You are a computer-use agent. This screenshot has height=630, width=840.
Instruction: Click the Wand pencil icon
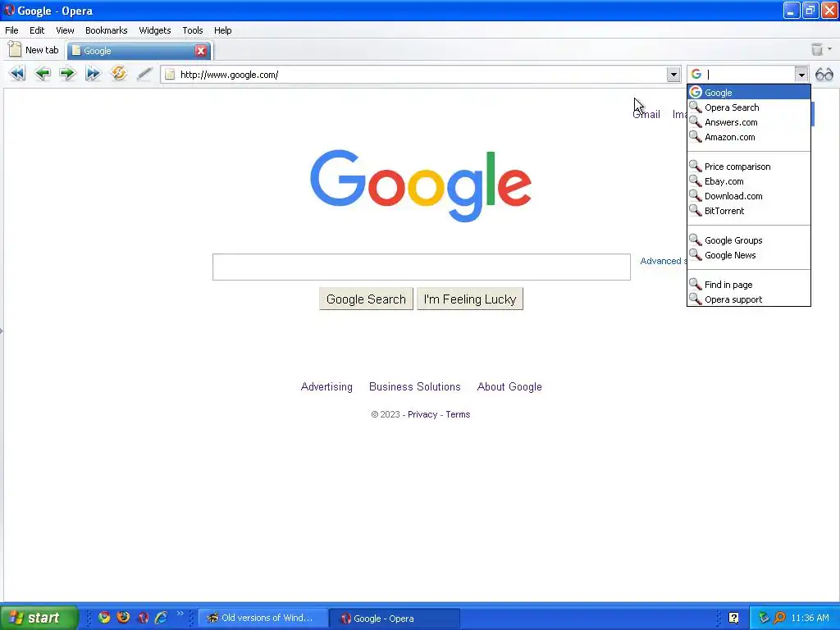[144, 73]
